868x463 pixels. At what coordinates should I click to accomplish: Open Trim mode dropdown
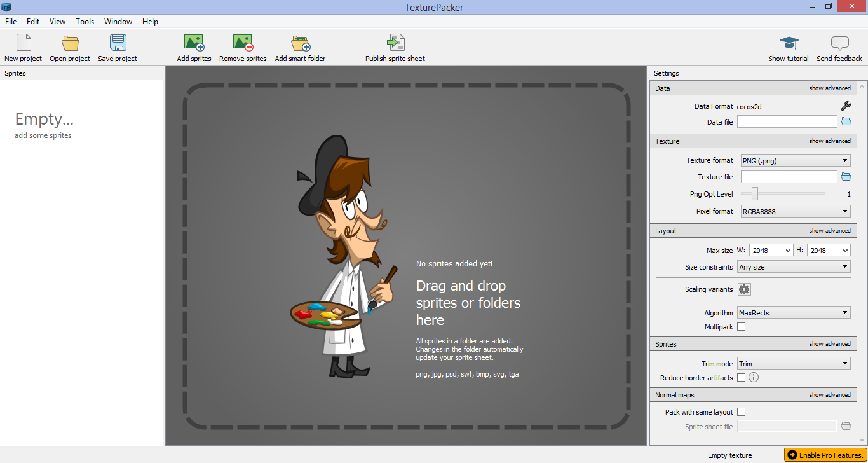pos(794,364)
